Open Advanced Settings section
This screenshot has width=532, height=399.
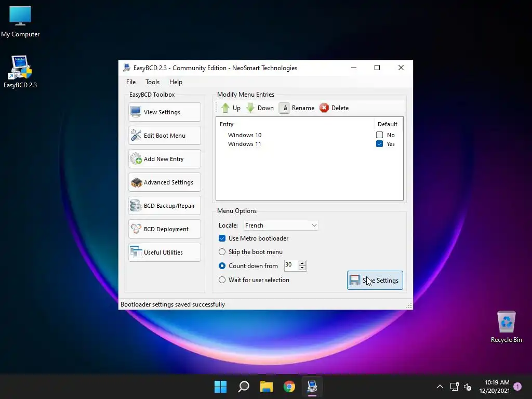[x=165, y=182]
